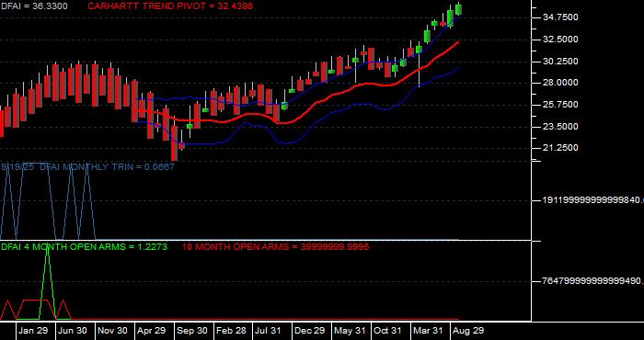Select the Carhartt Trend Pivot = 32.4398 label

click(x=170, y=6)
